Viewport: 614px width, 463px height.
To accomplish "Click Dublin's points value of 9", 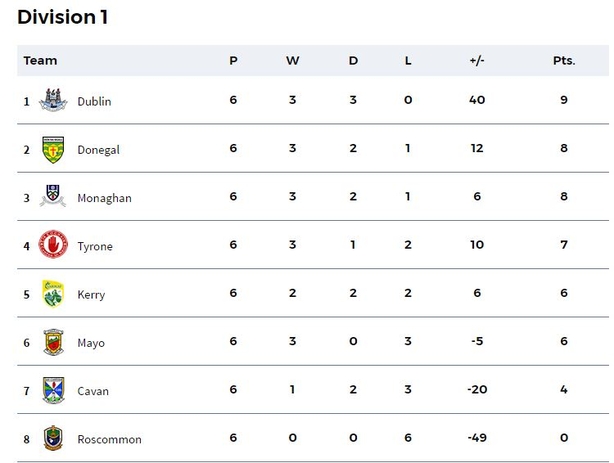I will (564, 100).
